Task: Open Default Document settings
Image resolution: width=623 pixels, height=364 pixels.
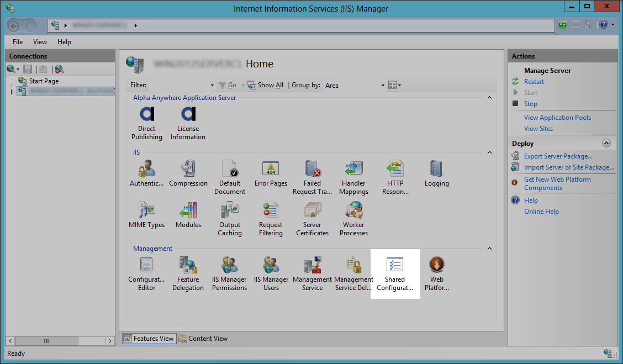Action: coord(230,177)
